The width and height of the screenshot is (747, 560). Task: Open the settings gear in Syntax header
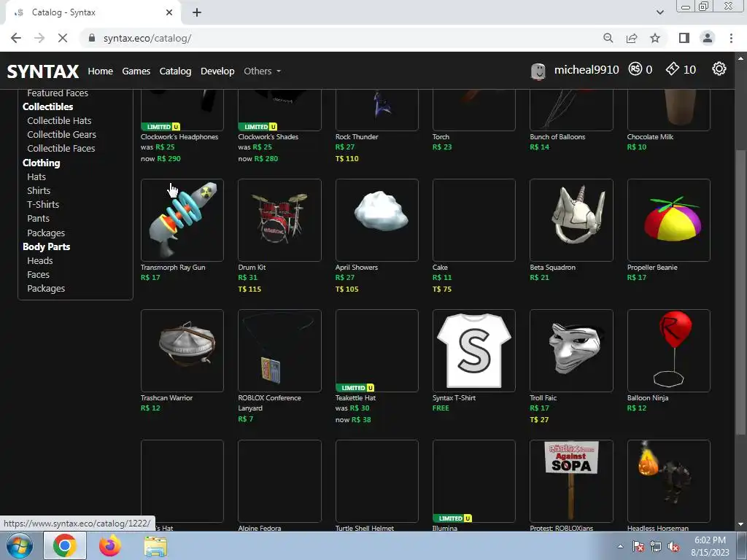click(719, 69)
